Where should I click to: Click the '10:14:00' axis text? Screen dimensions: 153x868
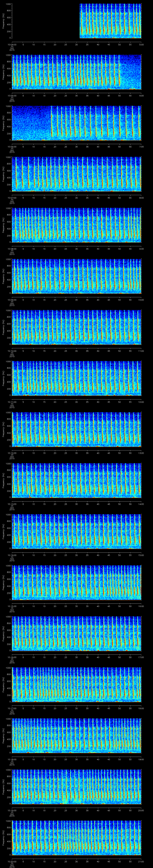pyautogui.click(x=12, y=555)
